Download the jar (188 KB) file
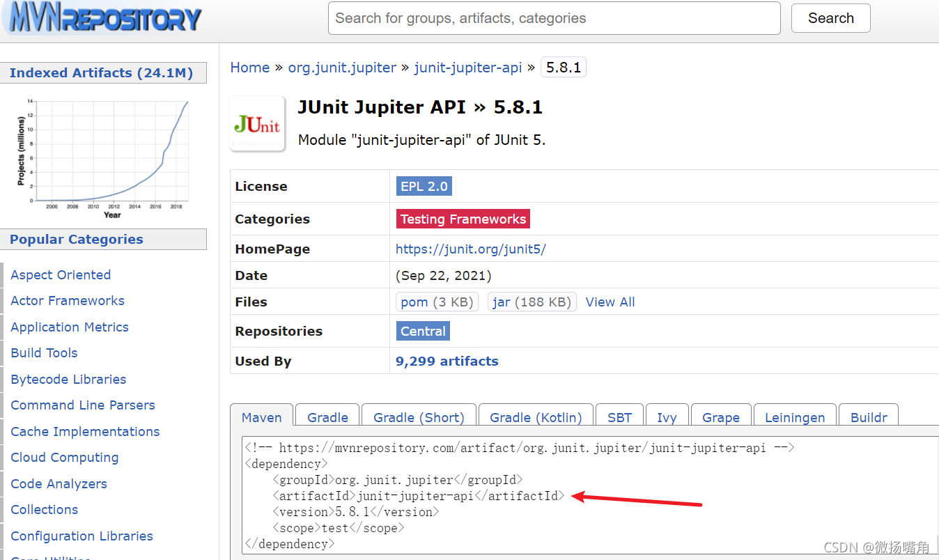Screen dimensions: 939x560 click(532, 302)
